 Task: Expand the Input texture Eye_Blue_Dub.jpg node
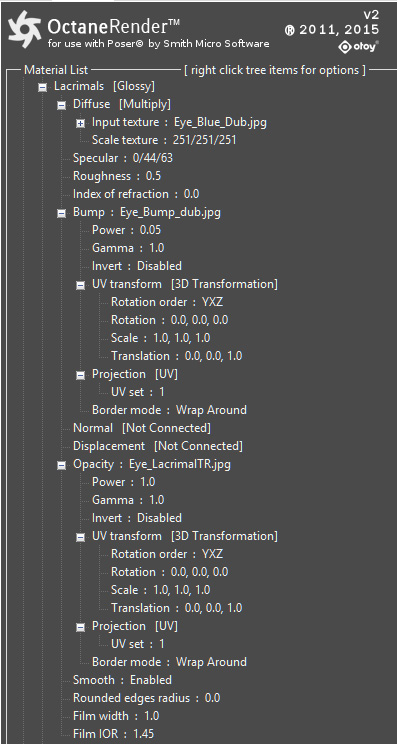(81, 123)
